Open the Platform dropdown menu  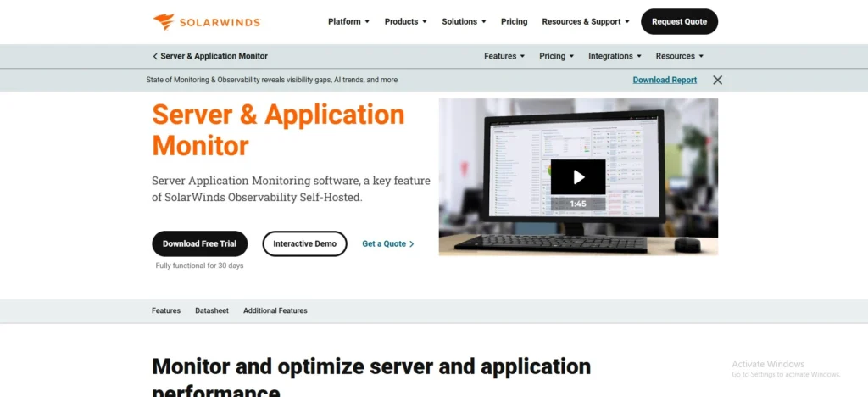click(x=348, y=21)
